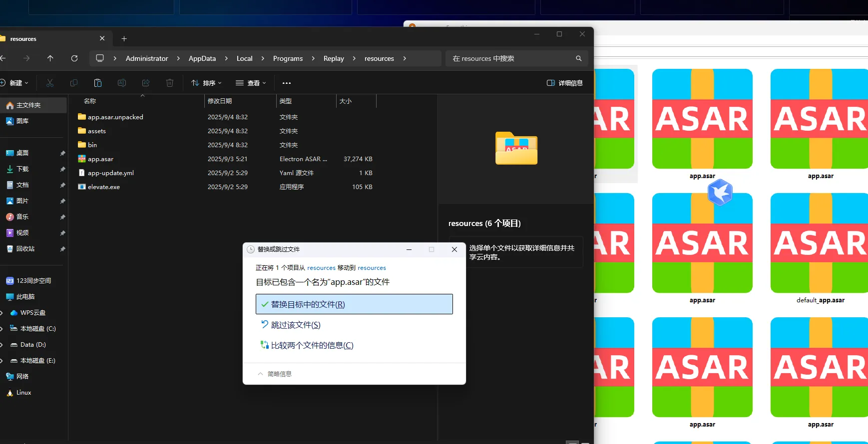
Task: Click the Delete trash can icon
Action: pyautogui.click(x=170, y=83)
